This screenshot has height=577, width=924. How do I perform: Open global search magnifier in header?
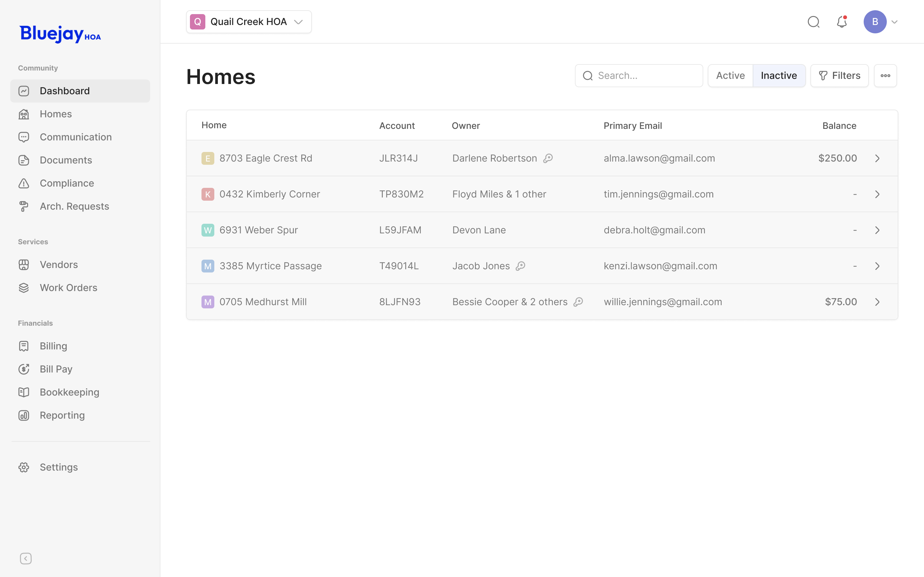pyautogui.click(x=813, y=22)
